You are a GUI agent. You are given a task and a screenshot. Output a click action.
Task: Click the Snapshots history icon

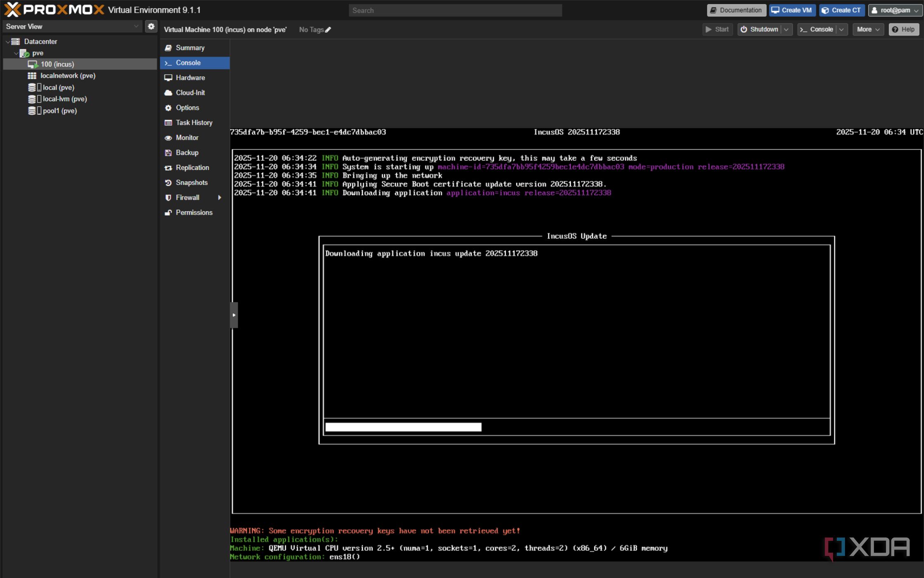click(x=168, y=182)
